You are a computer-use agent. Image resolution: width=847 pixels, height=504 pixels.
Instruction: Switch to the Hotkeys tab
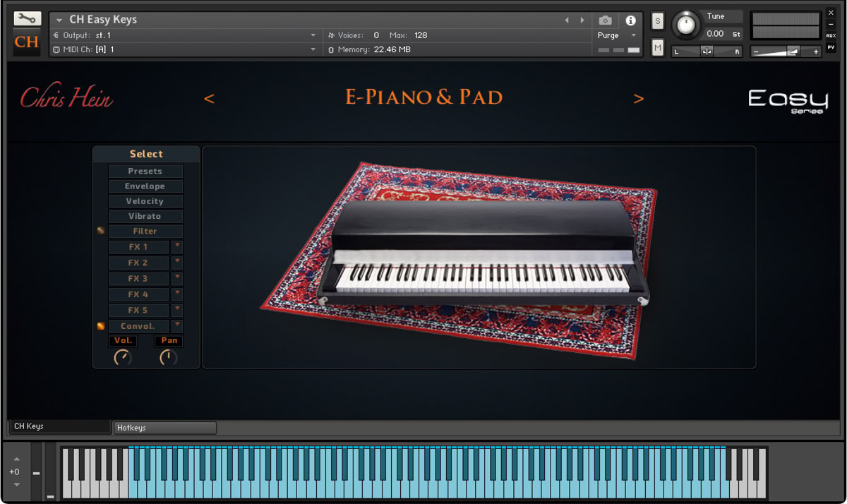[165, 428]
